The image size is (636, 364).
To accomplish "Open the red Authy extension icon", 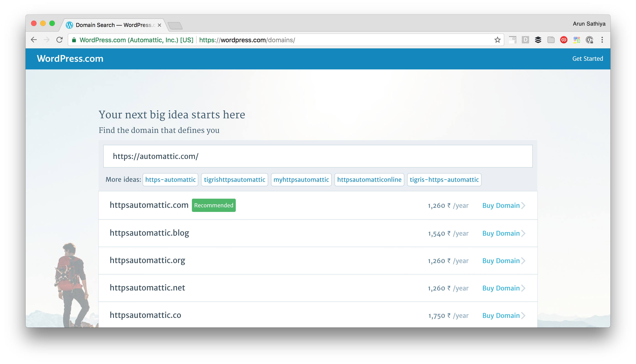I will click(x=564, y=40).
